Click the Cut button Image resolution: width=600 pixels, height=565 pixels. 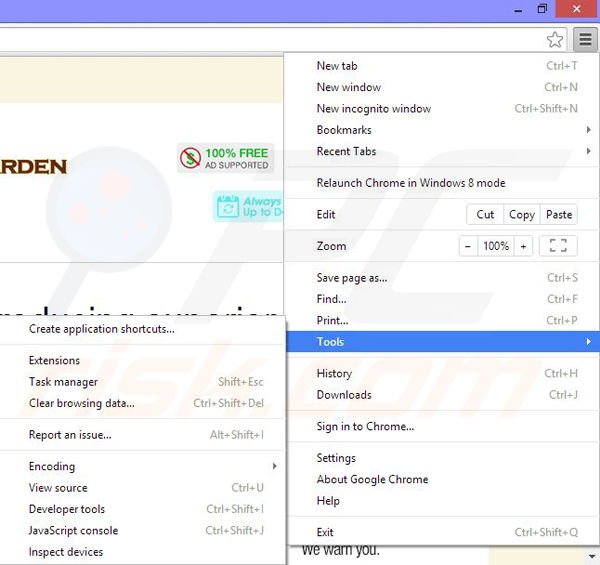point(485,215)
